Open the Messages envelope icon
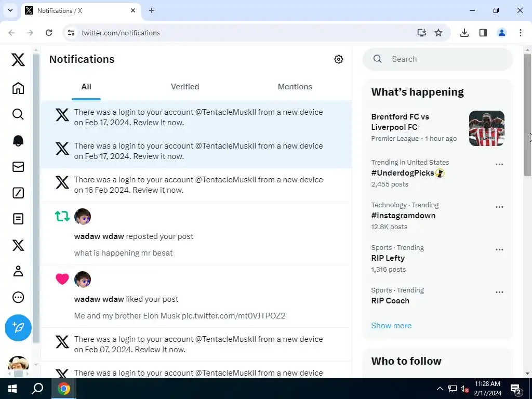This screenshot has height=399, width=532. [x=18, y=167]
